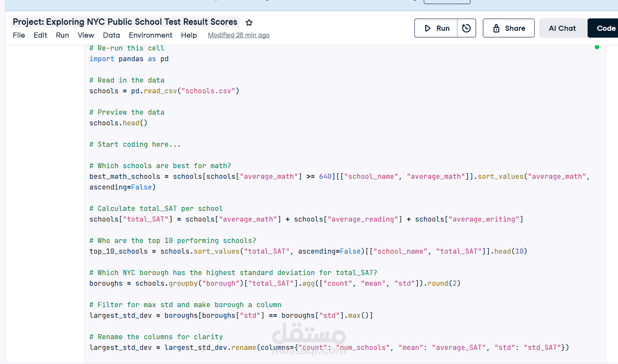Screen dimensions: 618x364
Task: Click the 'ascending=False)' continuation line
Action: pos(122,187)
